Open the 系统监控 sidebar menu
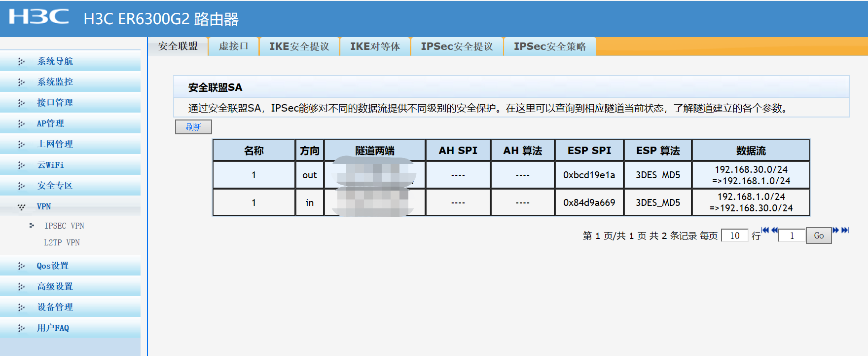 tap(70, 82)
